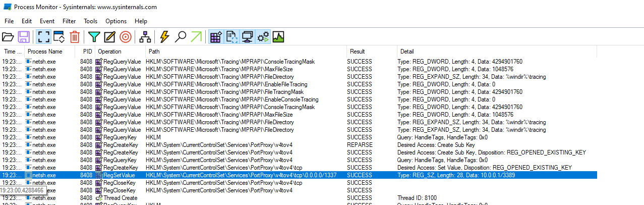The width and height of the screenshot is (644, 205).
Task: Open the Filter menu
Action: [69, 21]
